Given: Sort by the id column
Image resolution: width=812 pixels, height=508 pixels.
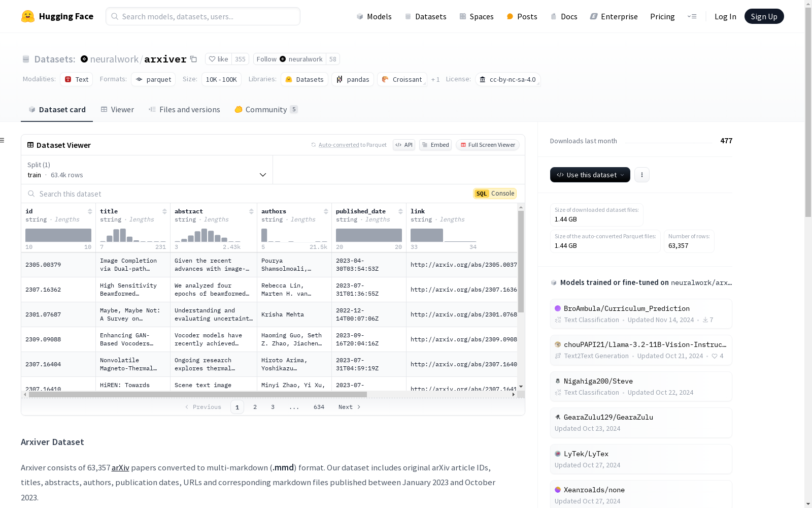Looking at the screenshot, I should coord(90,211).
